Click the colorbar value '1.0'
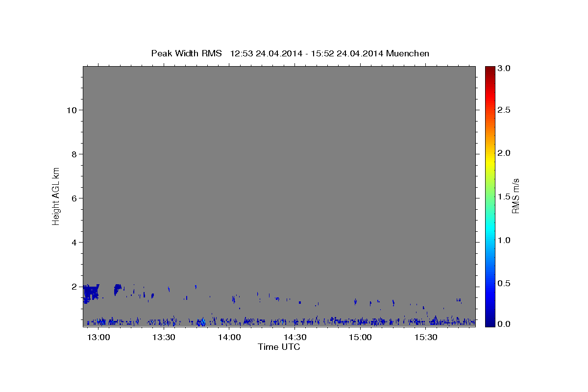588x392 pixels. 504,240
